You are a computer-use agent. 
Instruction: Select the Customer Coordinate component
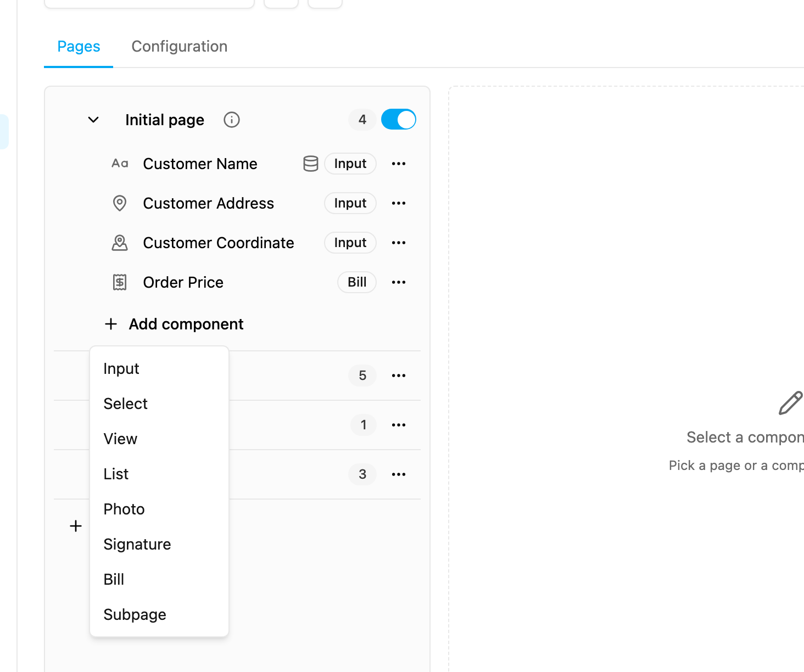pos(219,243)
